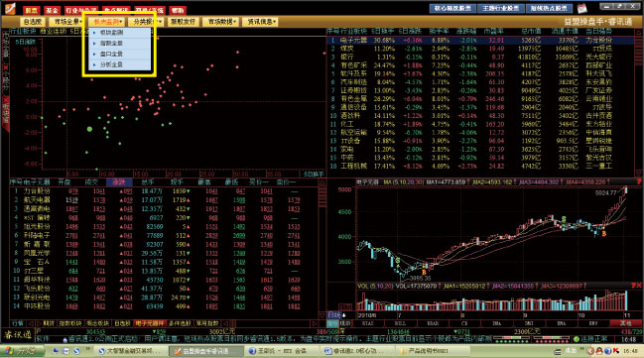
Task: Switch to the 基金 tab
Action: 52,10
